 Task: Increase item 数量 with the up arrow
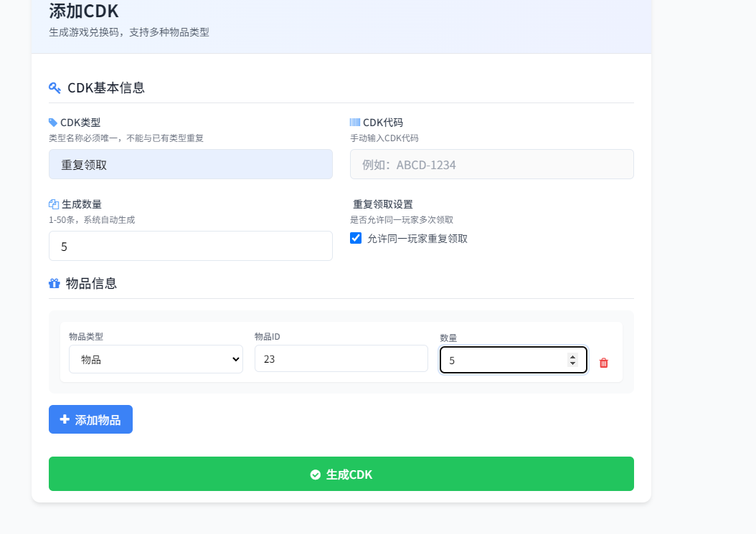coord(573,357)
